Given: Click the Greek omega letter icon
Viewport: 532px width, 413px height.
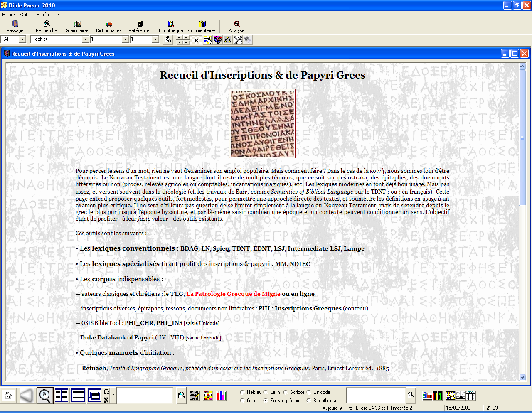Looking at the screenshot, I should 106,392.
